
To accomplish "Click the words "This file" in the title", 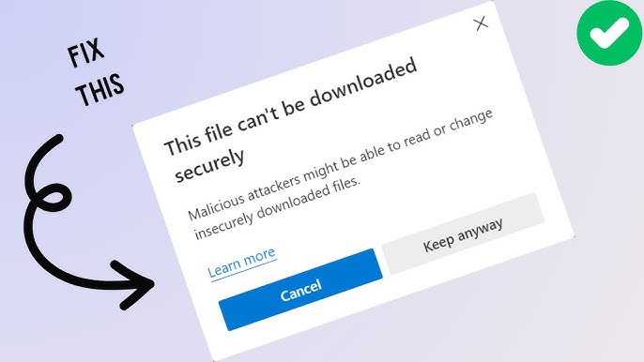I will click(198, 136).
